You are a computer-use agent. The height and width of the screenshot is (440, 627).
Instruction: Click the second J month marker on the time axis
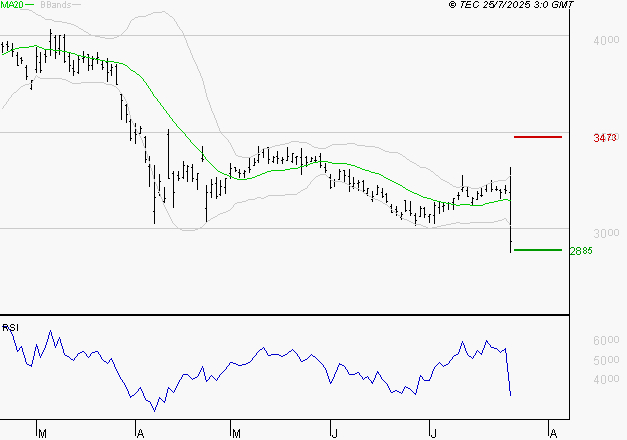pos(433,433)
